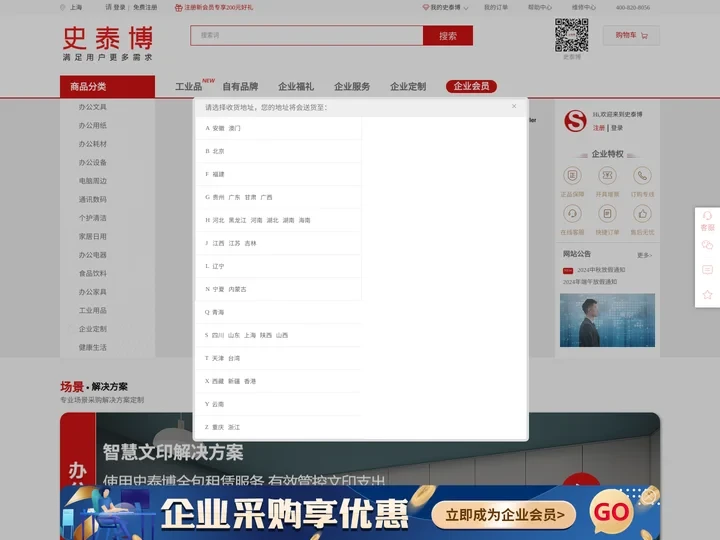
Task: Click the 史泰博 S round logo
Action: click(575, 121)
